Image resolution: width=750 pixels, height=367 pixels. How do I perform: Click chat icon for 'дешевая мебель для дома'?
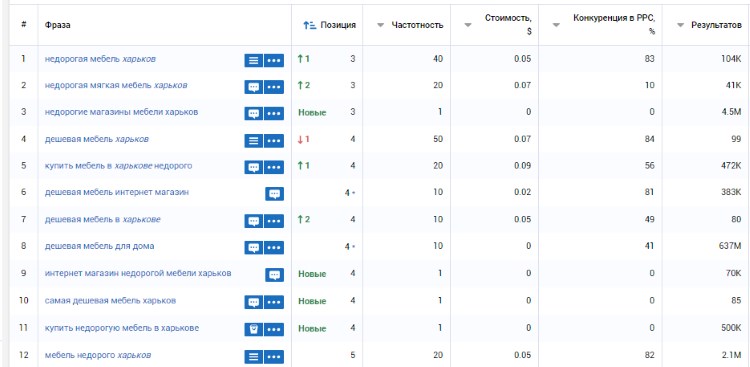click(x=254, y=248)
